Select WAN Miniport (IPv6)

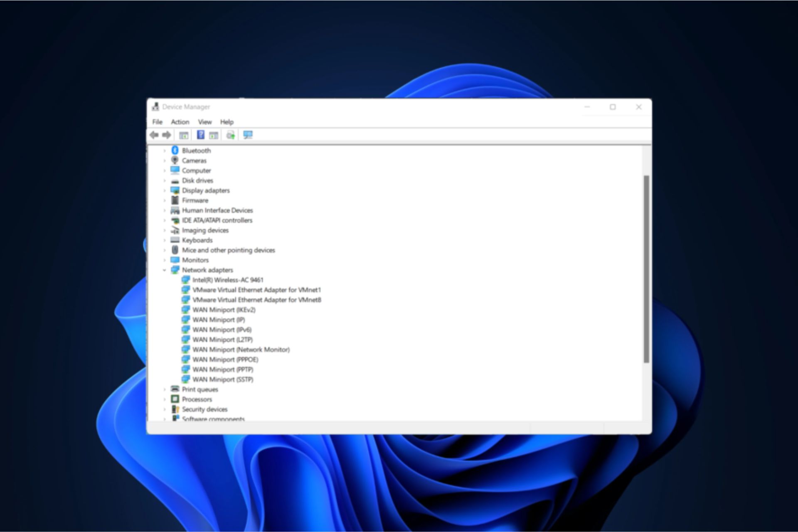coord(222,330)
